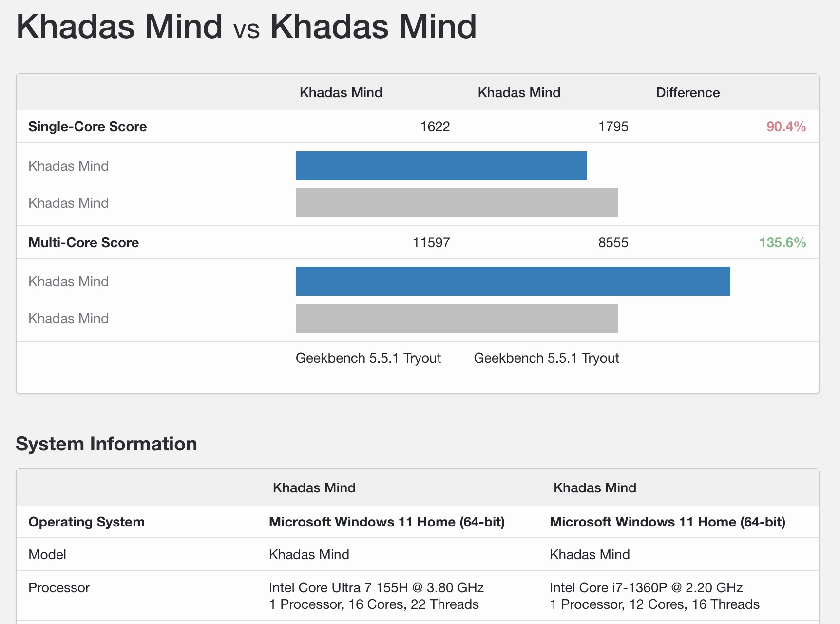Click the System Information heading

coord(106,444)
